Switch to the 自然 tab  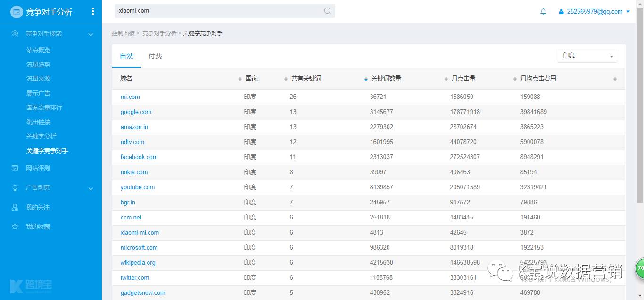coord(126,56)
